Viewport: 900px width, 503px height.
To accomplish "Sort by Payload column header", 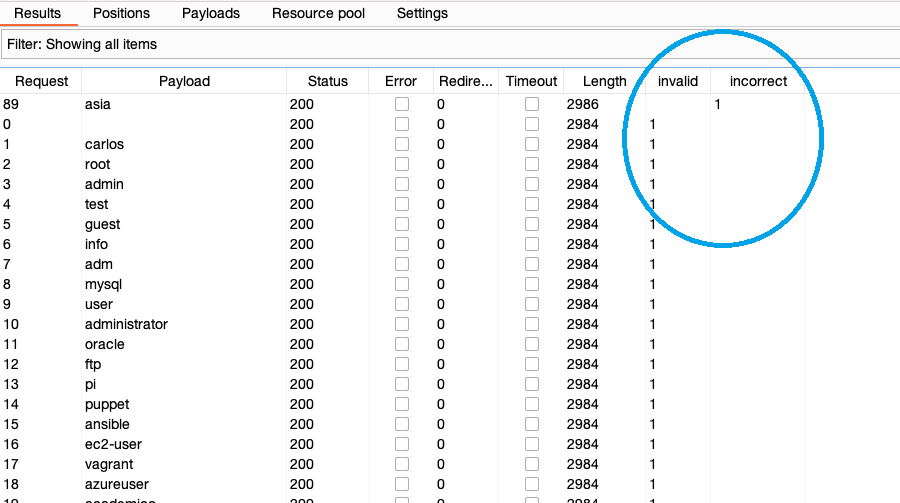I will point(184,81).
